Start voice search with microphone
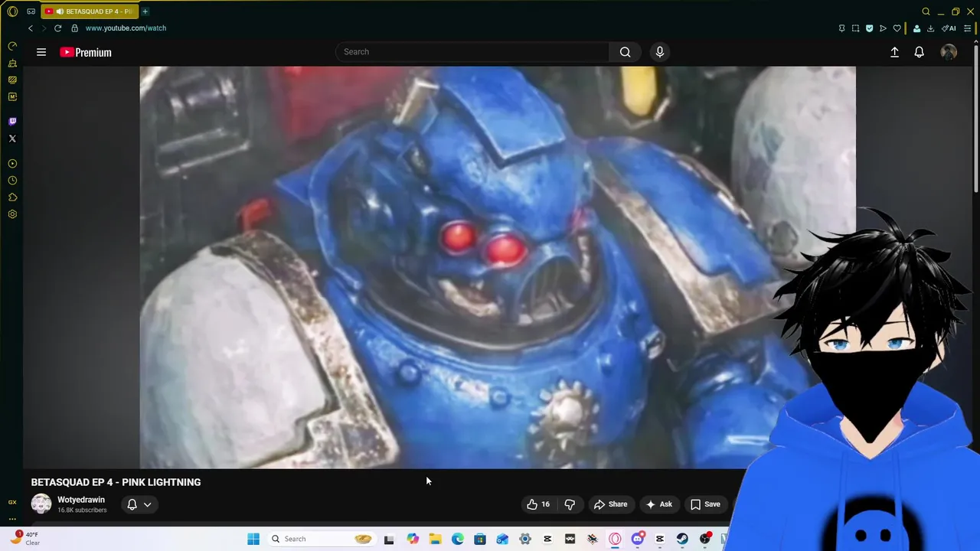Screen dimensions: 980x551 click(x=660, y=52)
